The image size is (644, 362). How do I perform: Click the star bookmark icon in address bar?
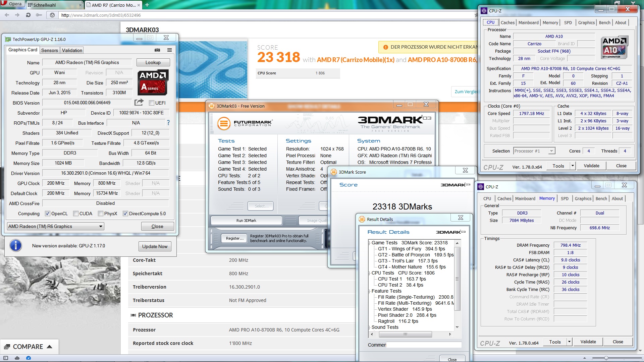pyautogui.click(x=476, y=15)
